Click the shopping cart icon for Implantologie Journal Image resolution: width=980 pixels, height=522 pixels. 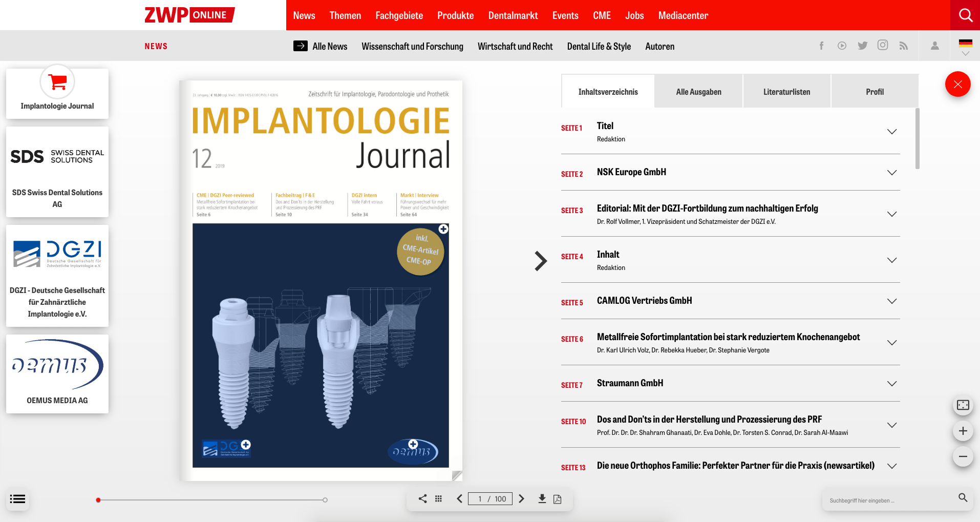[57, 81]
